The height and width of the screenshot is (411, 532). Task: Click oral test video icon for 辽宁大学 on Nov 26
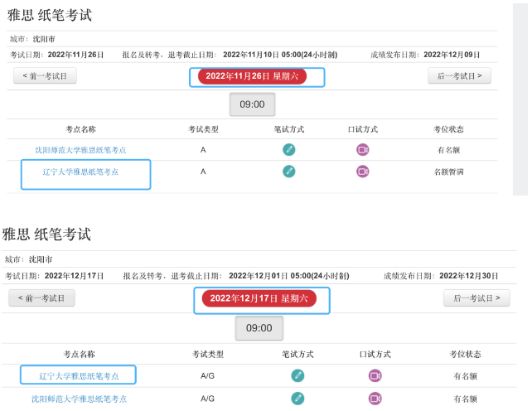(363, 172)
